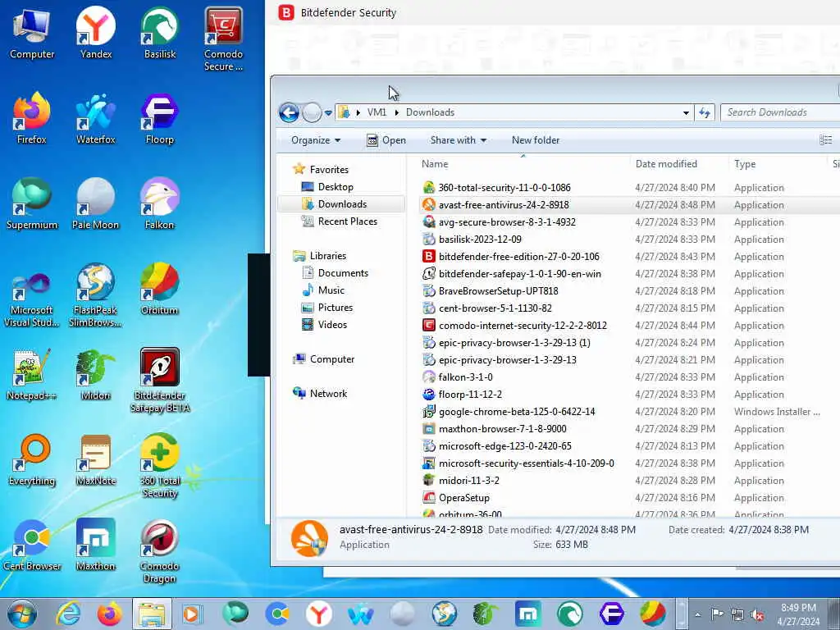Screen dimensions: 840x630
Task: Launch Comodo Secure desktop shortcut
Action: tap(223, 39)
